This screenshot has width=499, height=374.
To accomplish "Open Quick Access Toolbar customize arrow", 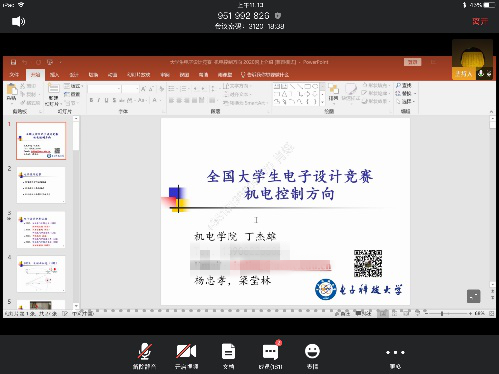I will click(61, 62).
